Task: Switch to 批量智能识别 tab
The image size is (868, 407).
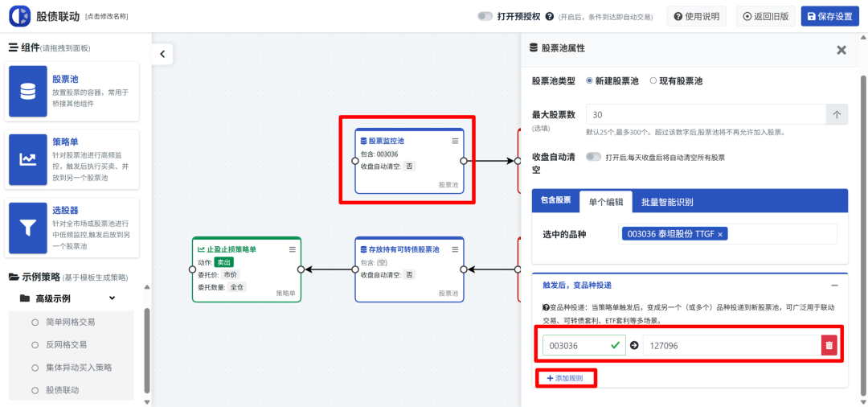Action: 667,202
